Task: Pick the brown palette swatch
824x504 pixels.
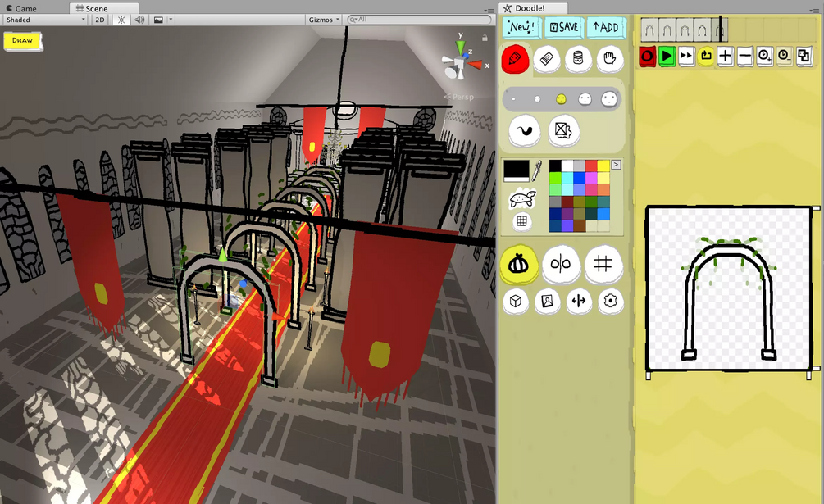Action: click(x=579, y=225)
